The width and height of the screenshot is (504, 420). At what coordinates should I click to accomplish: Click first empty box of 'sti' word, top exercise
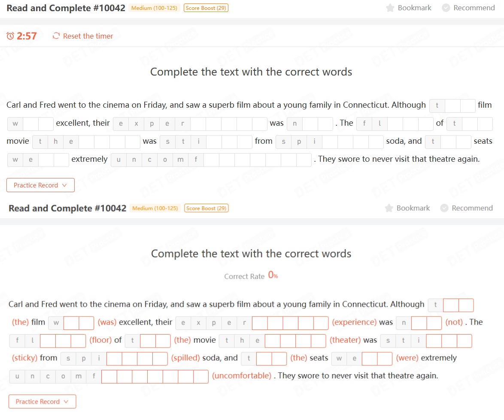(214, 142)
